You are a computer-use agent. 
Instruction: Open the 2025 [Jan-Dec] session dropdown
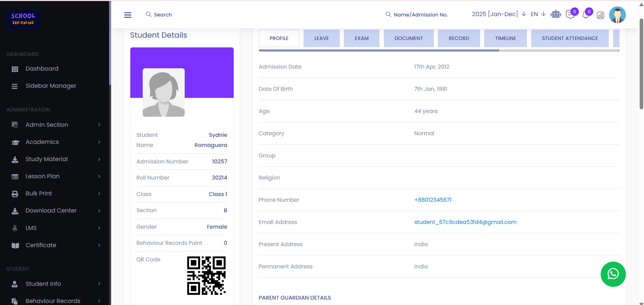click(495, 14)
